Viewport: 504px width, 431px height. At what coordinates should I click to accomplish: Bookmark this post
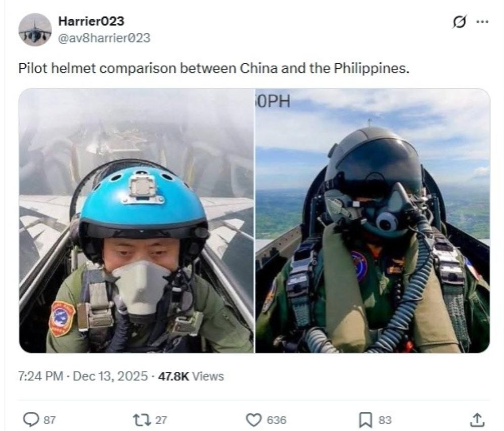click(x=365, y=420)
